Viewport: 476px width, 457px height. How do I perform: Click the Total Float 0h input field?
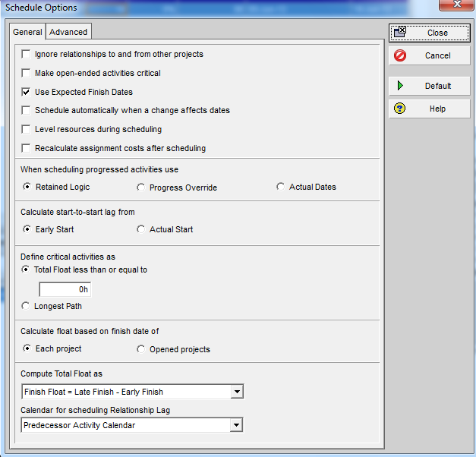65,289
